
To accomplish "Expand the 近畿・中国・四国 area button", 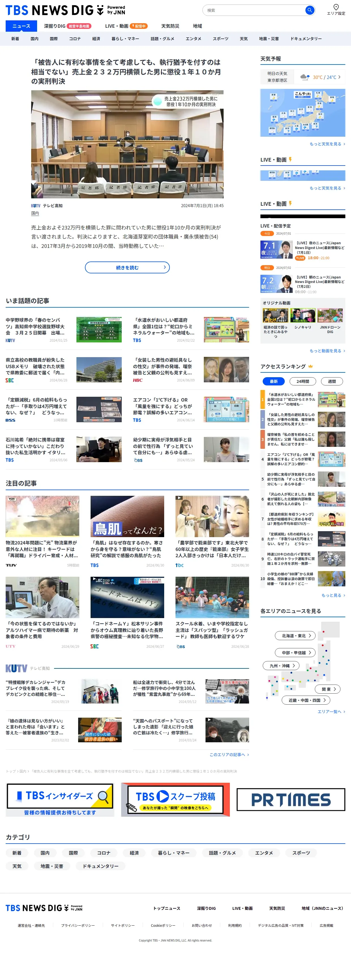I will click(306, 700).
